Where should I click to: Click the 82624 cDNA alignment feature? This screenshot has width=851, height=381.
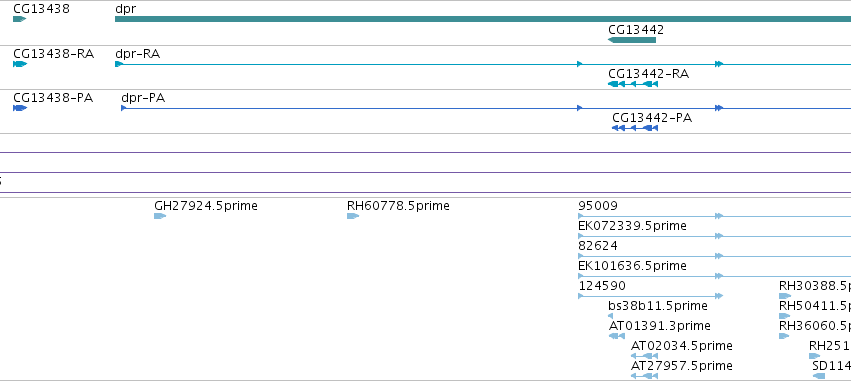coord(714,256)
